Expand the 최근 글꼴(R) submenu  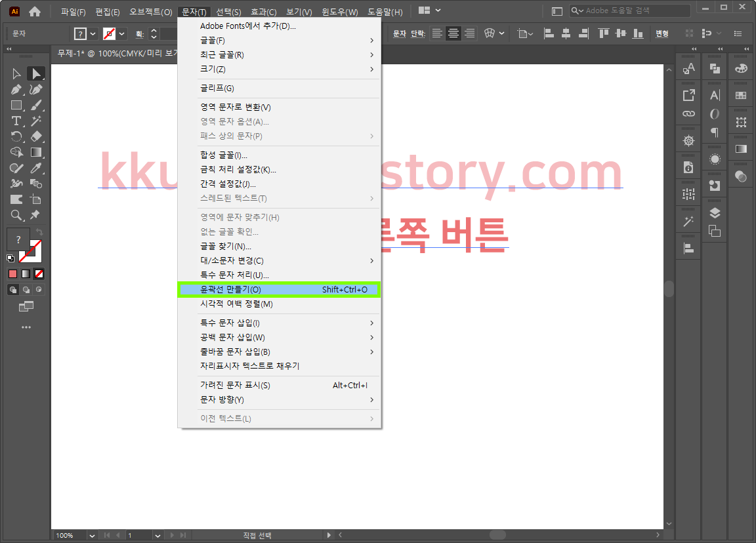point(279,55)
